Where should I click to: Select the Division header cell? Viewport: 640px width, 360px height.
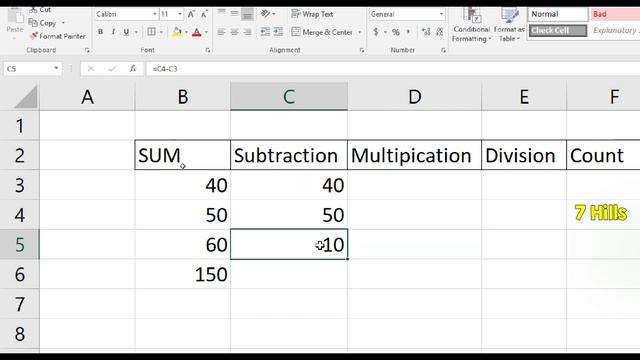(524, 155)
